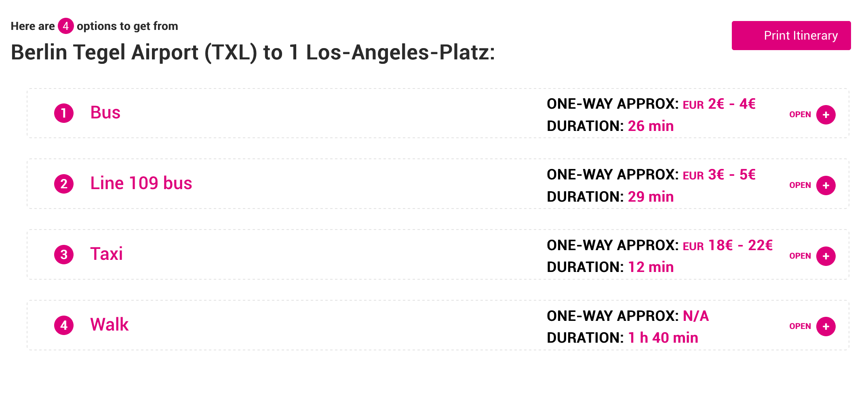Expand the Bus option with plus icon
Image resolution: width=868 pixels, height=413 pixels.
[826, 115]
